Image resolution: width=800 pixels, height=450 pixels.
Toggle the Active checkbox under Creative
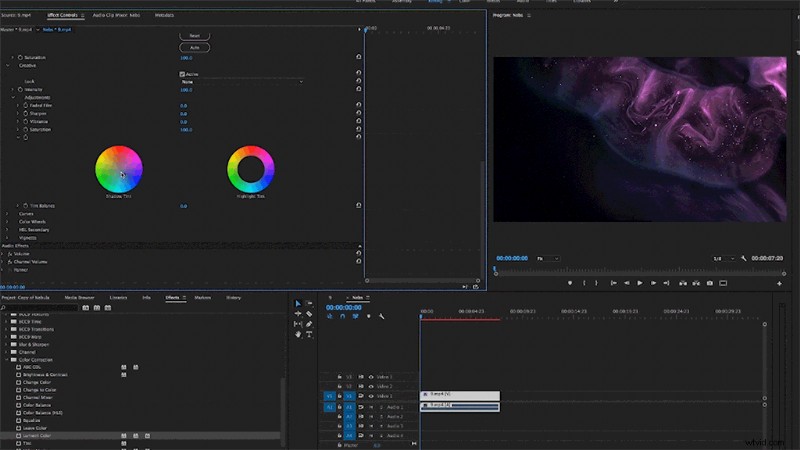coord(182,74)
